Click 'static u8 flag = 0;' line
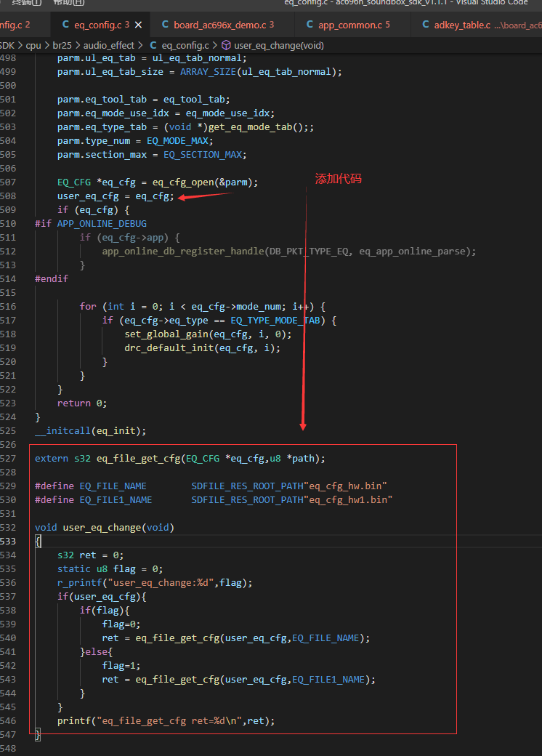 [110, 569]
